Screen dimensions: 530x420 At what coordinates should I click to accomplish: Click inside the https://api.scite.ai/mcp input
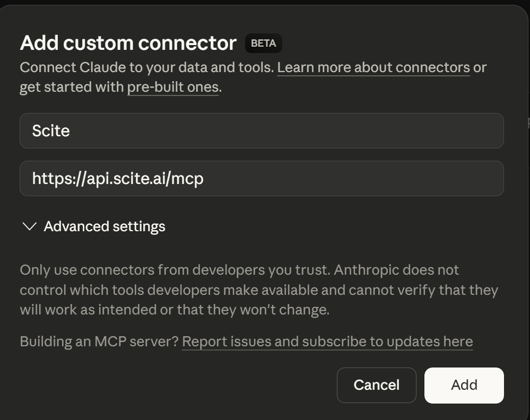[262, 178]
